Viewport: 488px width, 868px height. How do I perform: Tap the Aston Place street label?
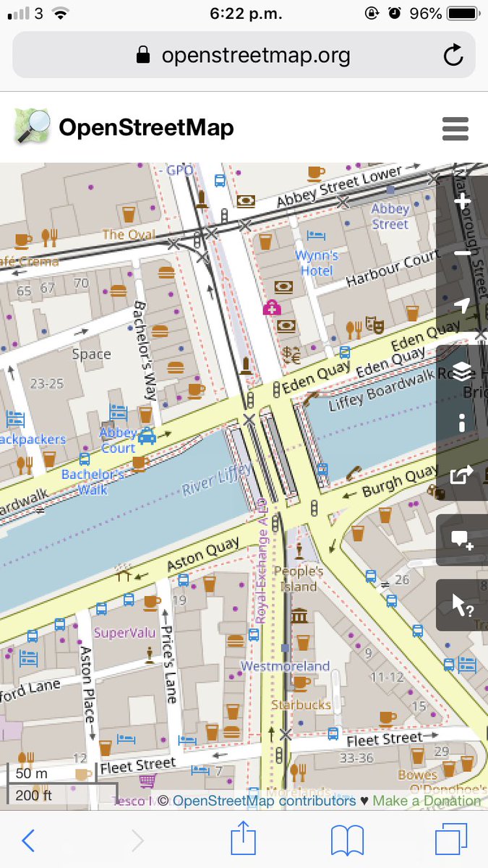click(x=87, y=684)
